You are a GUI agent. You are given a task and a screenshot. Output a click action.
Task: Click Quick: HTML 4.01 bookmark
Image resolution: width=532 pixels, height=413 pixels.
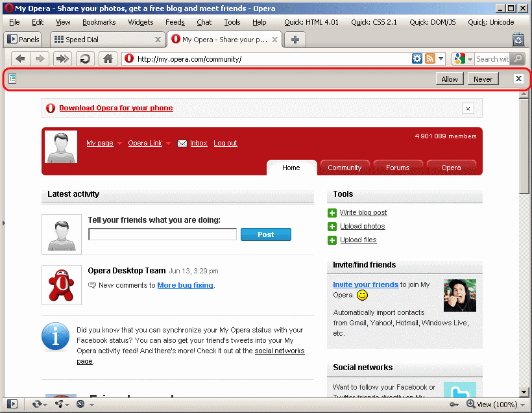(311, 22)
